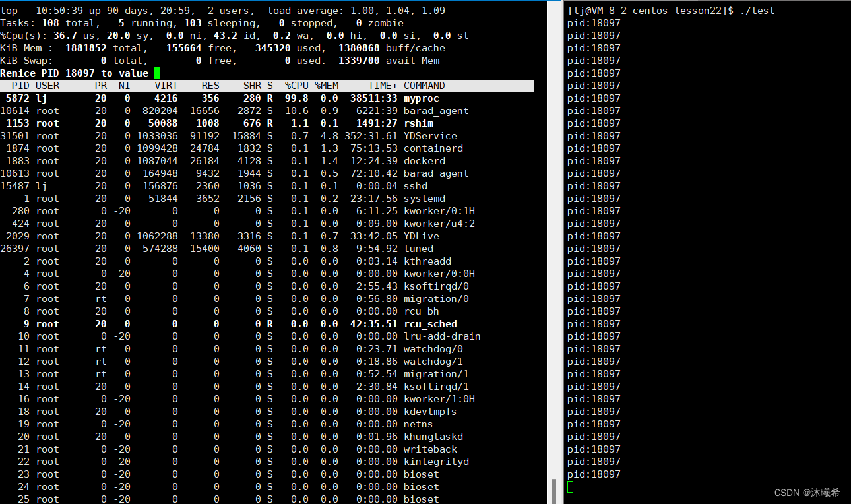Click the netns command name

418,424
